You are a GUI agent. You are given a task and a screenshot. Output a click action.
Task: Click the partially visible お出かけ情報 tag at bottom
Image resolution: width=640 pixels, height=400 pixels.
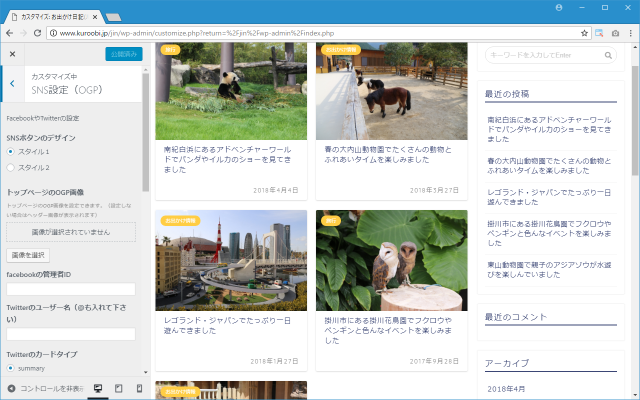180,391
